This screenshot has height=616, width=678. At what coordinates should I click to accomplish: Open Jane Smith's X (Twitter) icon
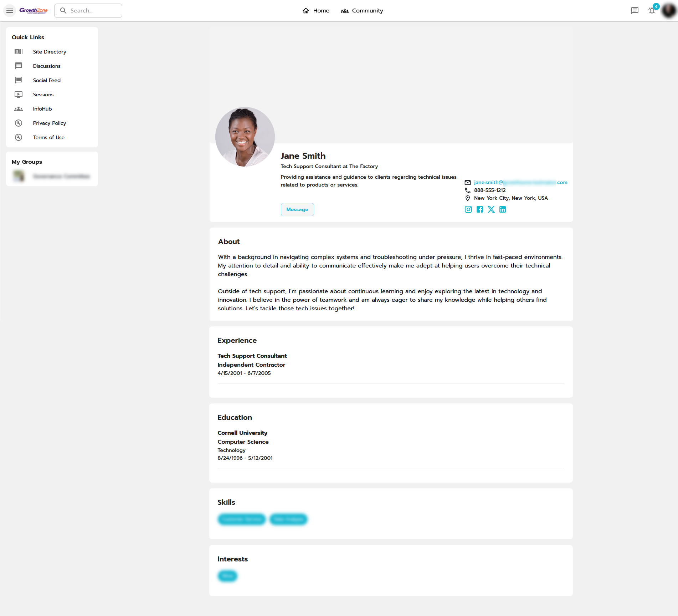click(491, 209)
